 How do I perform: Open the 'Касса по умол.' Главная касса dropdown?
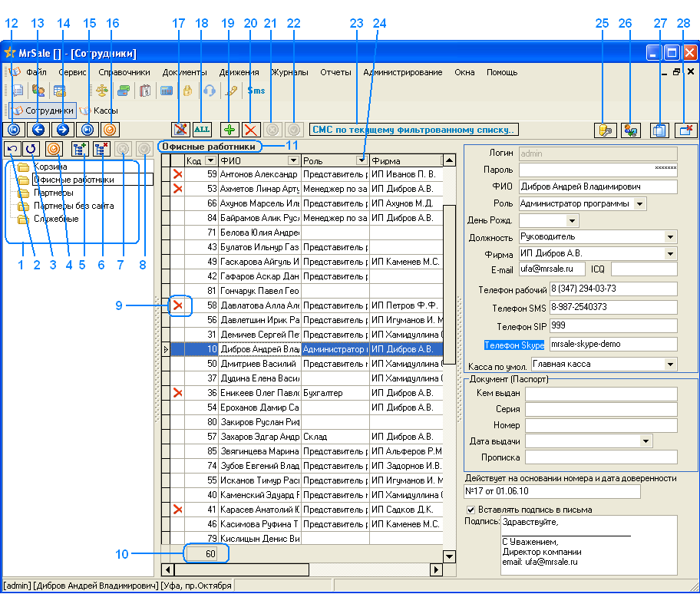click(x=670, y=365)
